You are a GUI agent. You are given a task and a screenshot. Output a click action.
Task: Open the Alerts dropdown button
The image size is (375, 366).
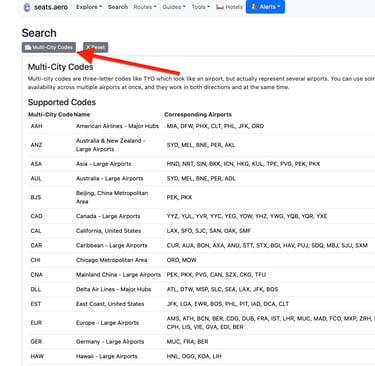coord(265,7)
